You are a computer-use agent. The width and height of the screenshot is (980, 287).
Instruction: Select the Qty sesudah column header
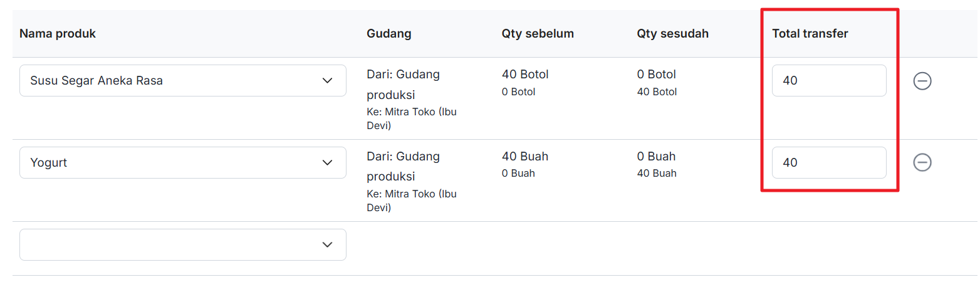point(672,34)
